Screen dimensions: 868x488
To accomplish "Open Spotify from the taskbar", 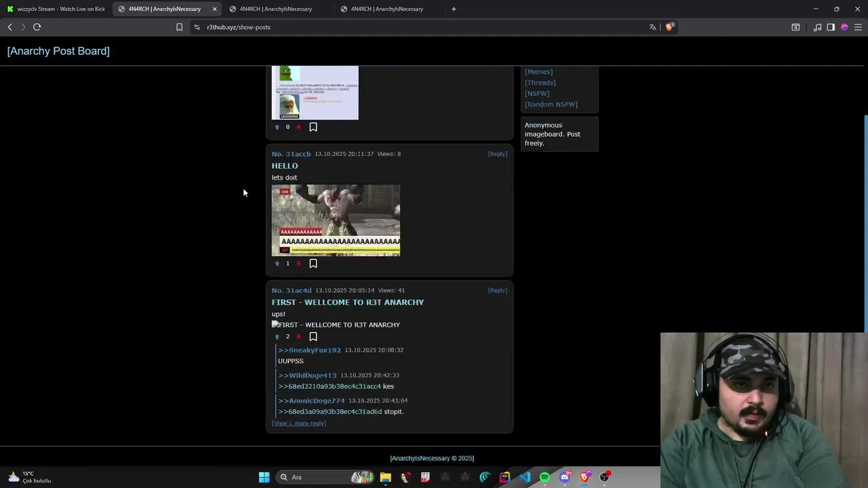I will pyautogui.click(x=545, y=477).
